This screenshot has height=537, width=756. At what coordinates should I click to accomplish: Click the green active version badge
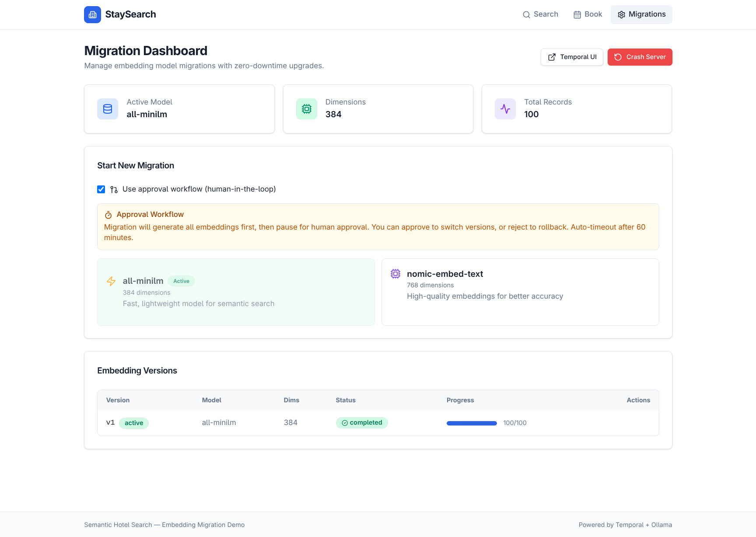[134, 423]
